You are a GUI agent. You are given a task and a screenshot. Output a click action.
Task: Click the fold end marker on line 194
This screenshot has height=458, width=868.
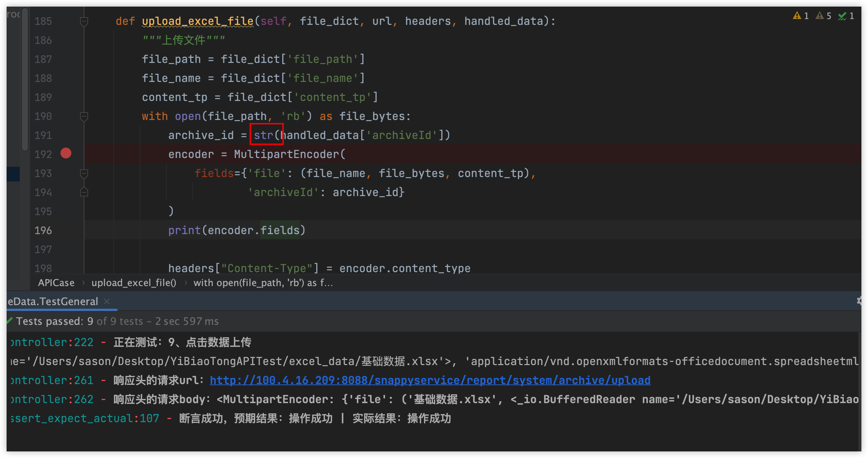click(x=84, y=192)
